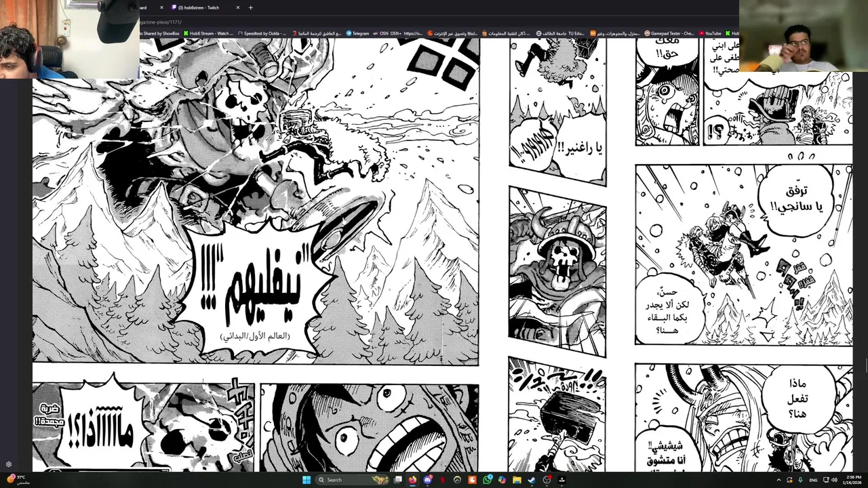Open the YouTube bookmark

click(x=710, y=33)
